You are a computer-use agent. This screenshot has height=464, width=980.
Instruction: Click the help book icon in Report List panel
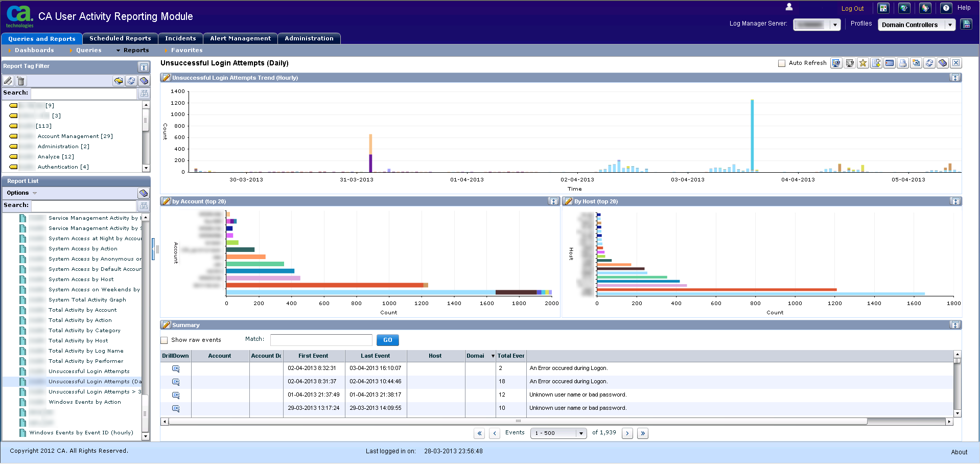pos(144,193)
